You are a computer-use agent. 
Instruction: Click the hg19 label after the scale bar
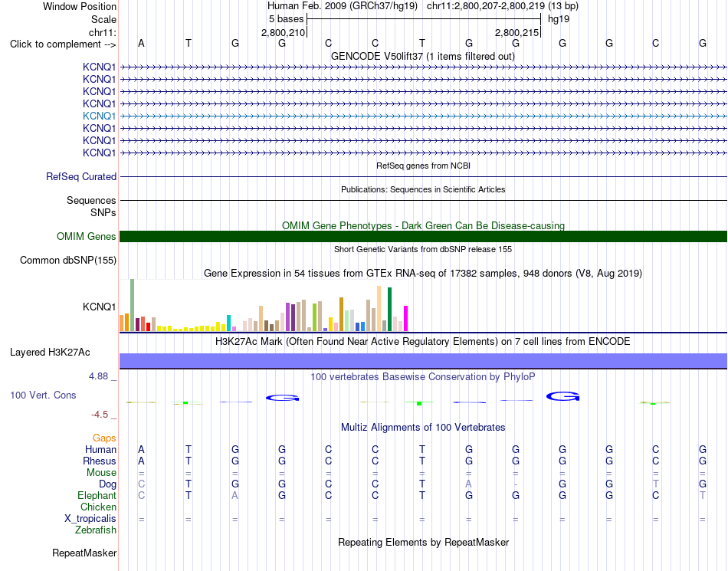tap(559, 19)
